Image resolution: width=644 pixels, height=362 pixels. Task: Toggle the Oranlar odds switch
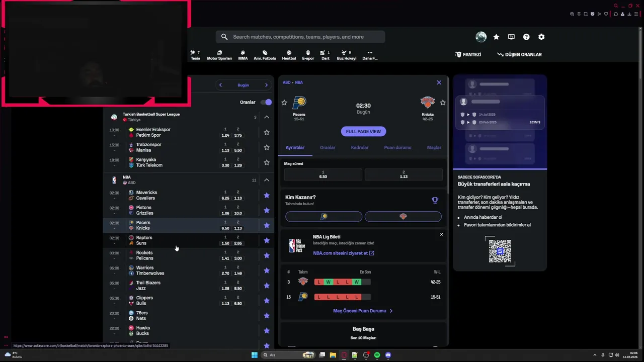266,102
